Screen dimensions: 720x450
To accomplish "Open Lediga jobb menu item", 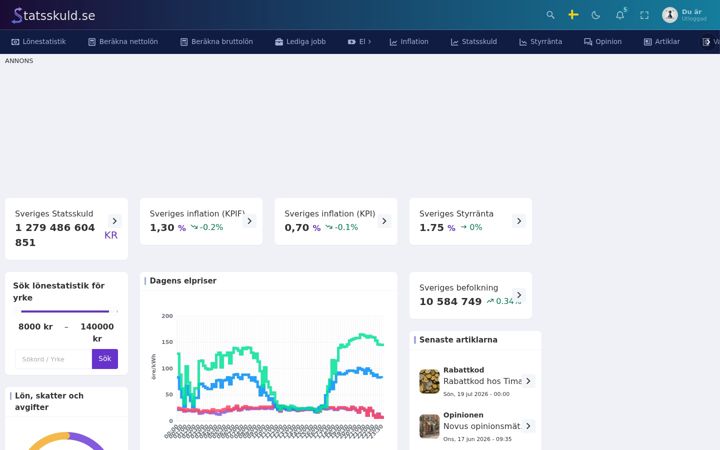I will (300, 42).
